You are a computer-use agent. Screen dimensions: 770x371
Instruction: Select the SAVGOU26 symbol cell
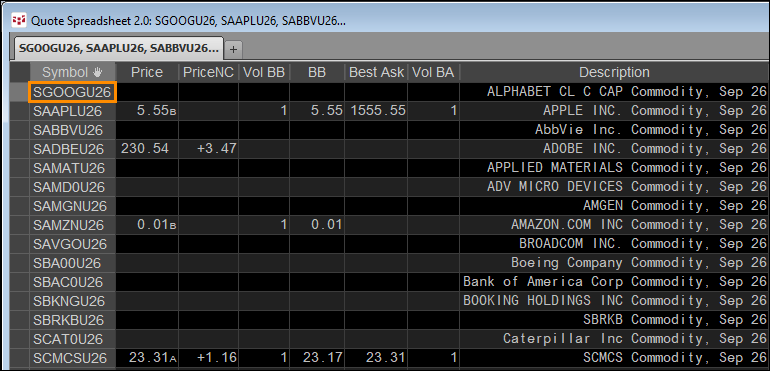click(x=72, y=244)
